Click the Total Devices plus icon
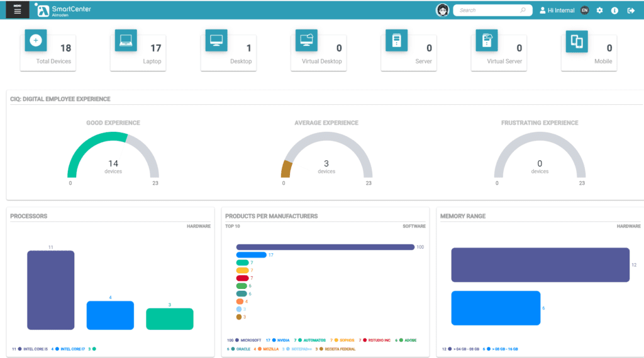Screen dimensions: 644x358 pos(36,40)
